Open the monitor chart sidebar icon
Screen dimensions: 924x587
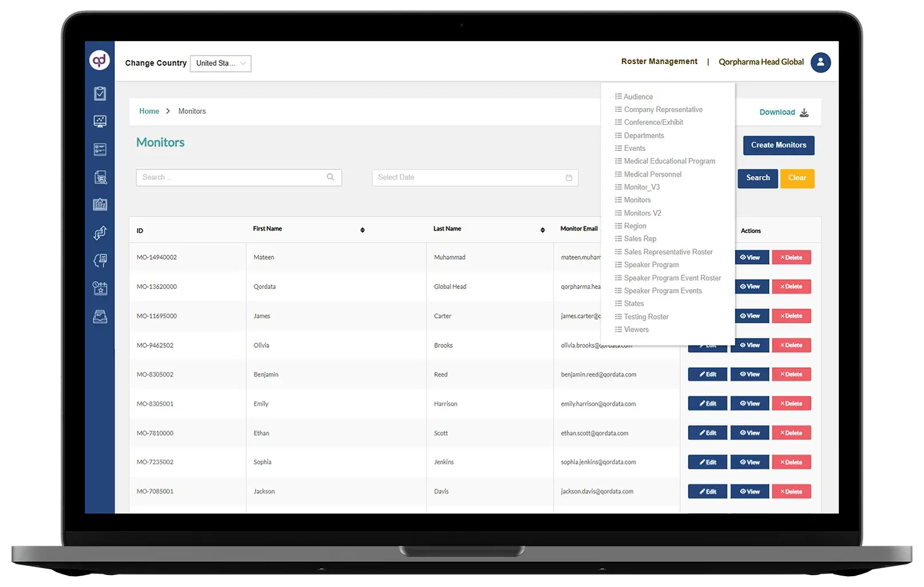click(100, 121)
